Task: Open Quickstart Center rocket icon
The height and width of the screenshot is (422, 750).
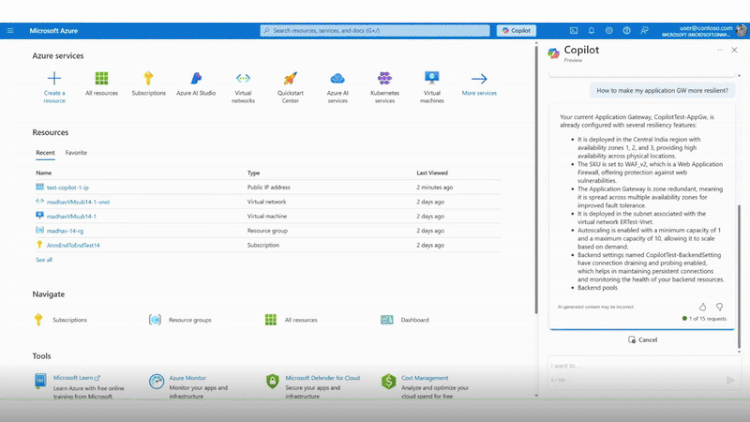Action: (x=290, y=78)
